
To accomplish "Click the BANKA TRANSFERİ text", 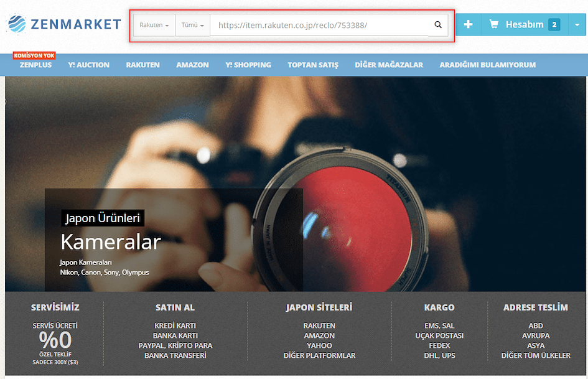I will 175,355.
